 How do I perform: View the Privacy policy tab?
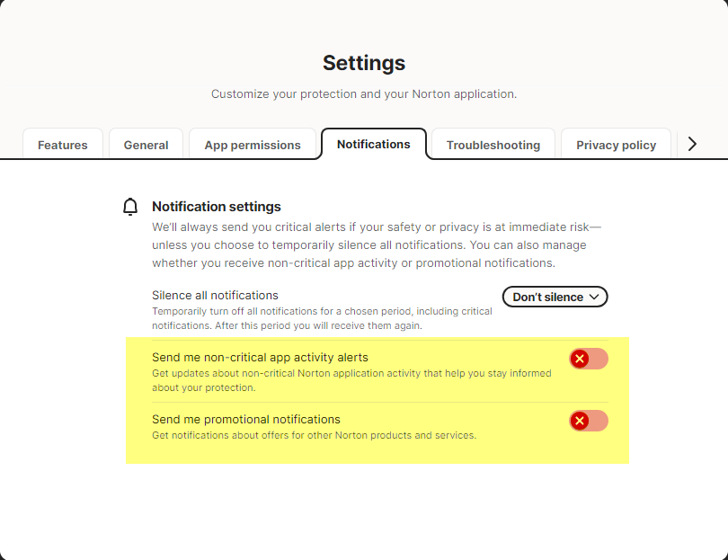[x=616, y=145]
